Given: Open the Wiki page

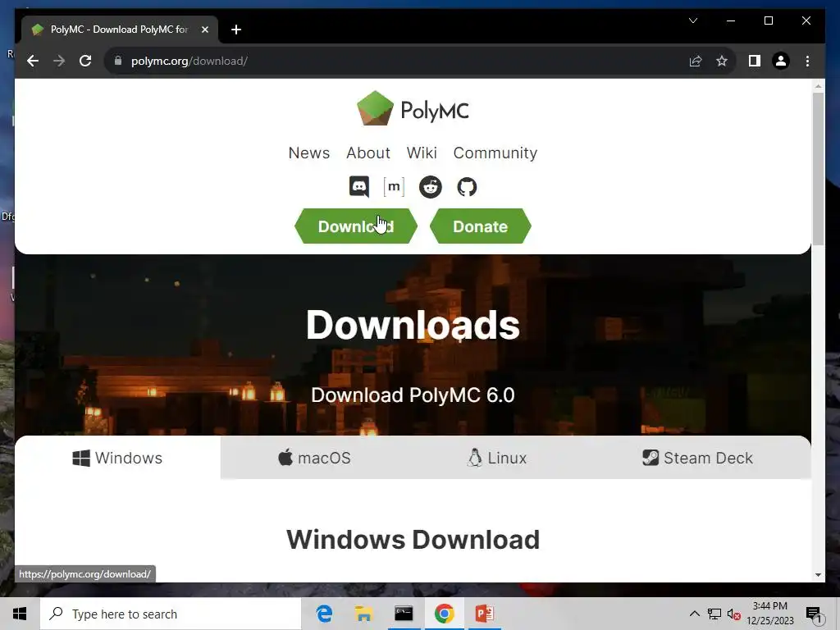Looking at the screenshot, I should coord(422,153).
